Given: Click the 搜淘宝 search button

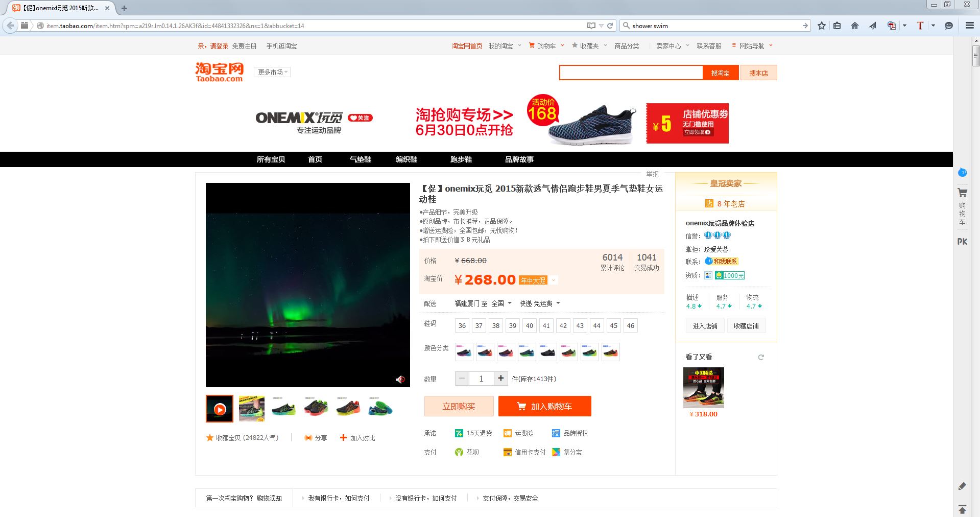Looking at the screenshot, I should (720, 73).
